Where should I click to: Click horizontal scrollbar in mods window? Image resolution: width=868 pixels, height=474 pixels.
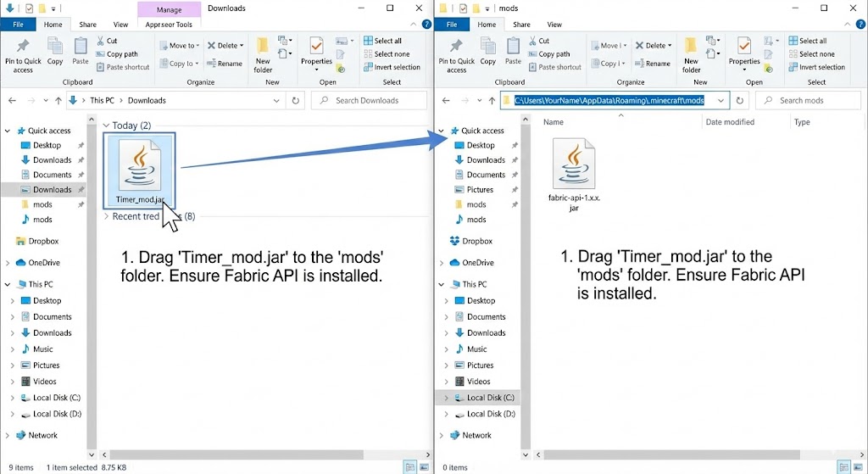pyautogui.click(x=672, y=454)
